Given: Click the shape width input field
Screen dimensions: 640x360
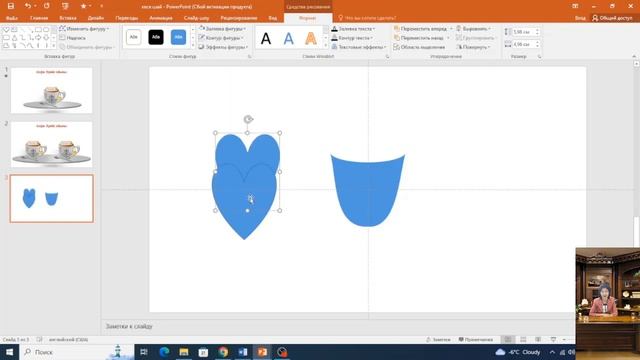Looking at the screenshot, I should (x=523, y=44).
